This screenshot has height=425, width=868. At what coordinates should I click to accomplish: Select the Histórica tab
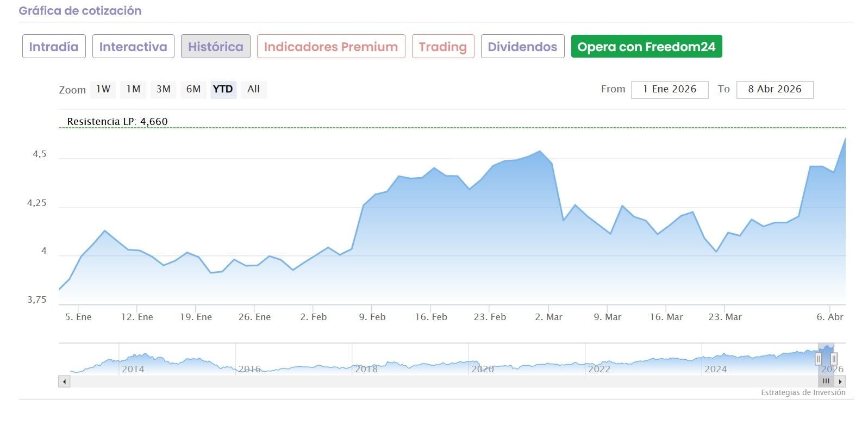click(215, 47)
